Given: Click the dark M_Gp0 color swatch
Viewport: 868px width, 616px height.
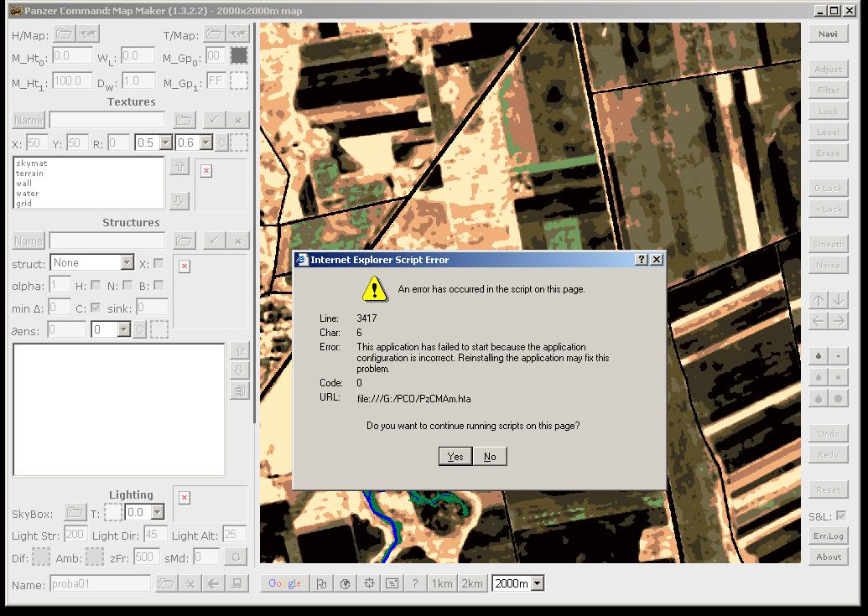Looking at the screenshot, I should coord(238,55).
